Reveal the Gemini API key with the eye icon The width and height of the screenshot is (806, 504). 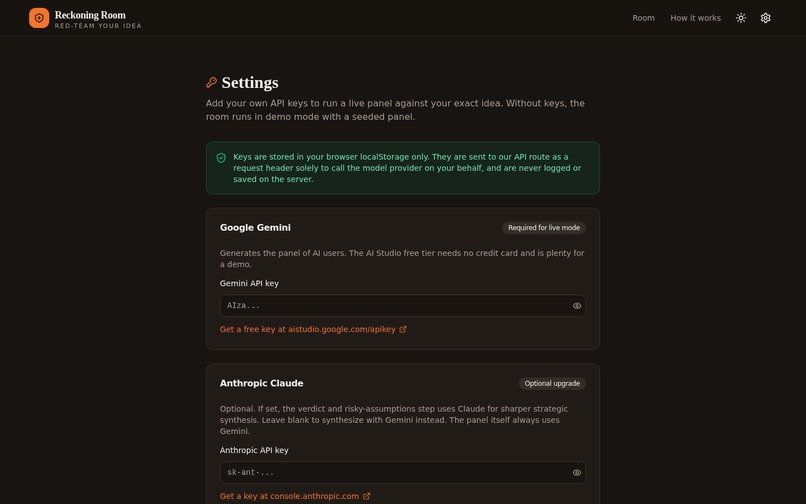click(577, 305)
